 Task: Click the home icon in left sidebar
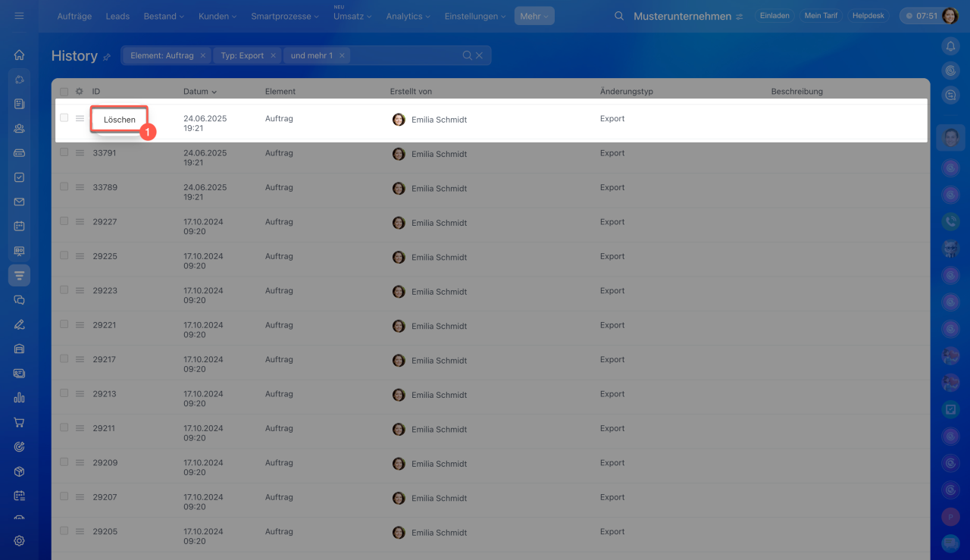pos(20,55)
